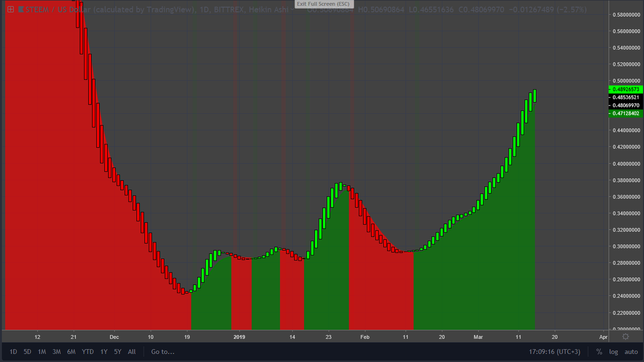Open timezone menu at 17:09:16 (UTC+3)
The width and height of the screenshot is (644, 362).
(554, 351)
